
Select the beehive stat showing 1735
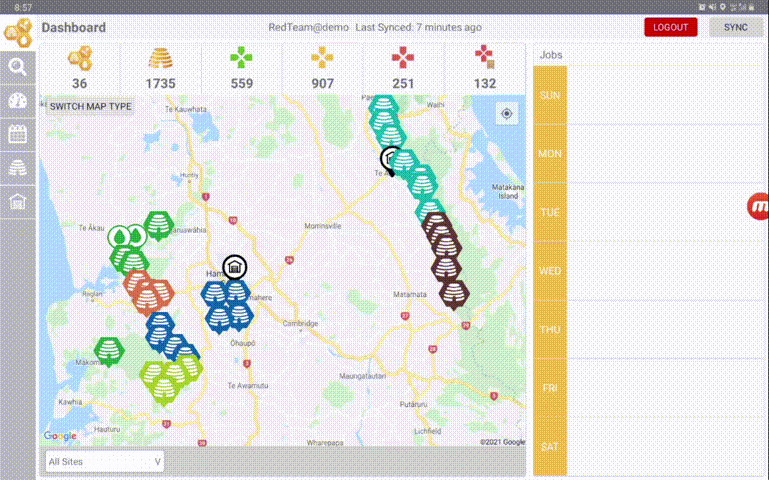(x=160, y=69)
